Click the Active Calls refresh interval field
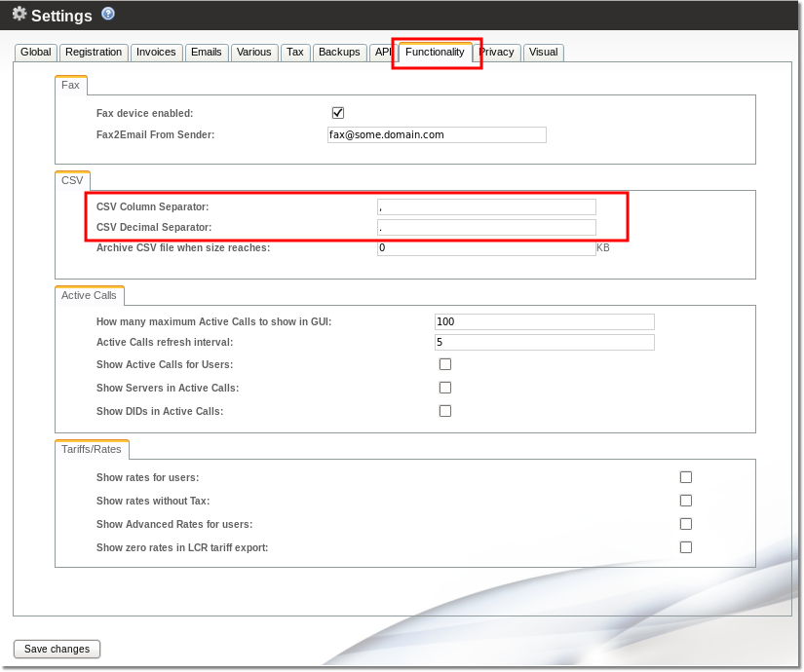 coord(544,343)
